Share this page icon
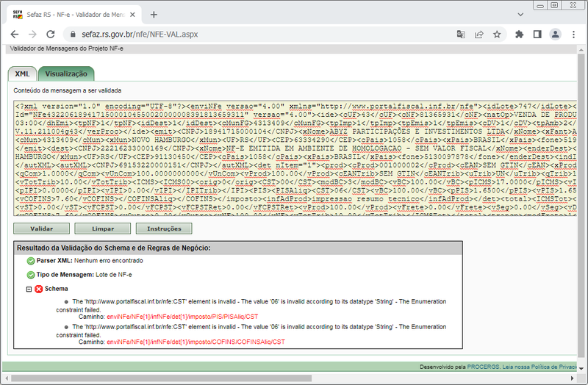588x385 pixels. [x=479, y=35]
